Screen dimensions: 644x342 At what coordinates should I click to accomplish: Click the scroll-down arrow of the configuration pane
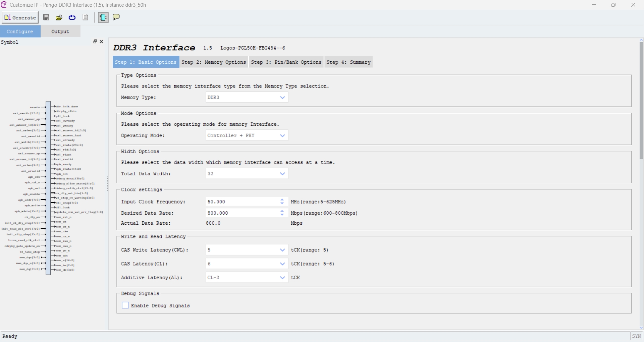click(x=641, y=328)
